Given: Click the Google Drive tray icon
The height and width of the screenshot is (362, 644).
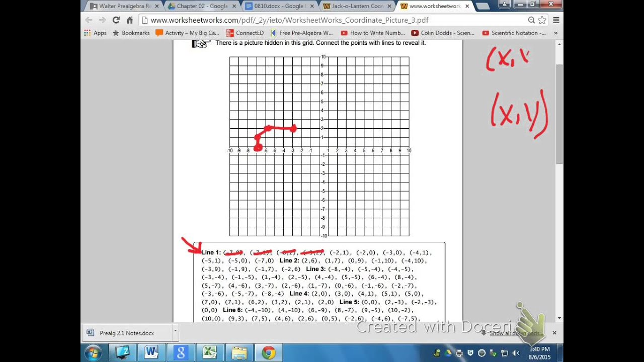Looking at the screenshot, I should click(x=448, y=353).
